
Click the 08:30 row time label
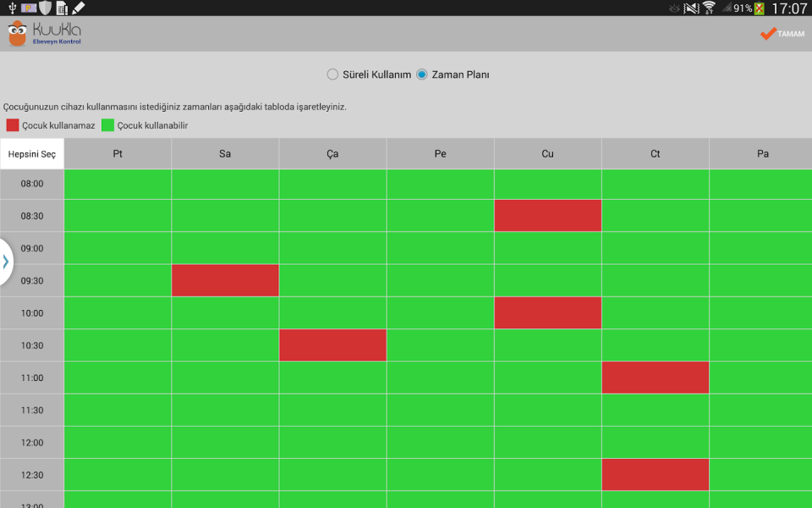click(32, 216)
